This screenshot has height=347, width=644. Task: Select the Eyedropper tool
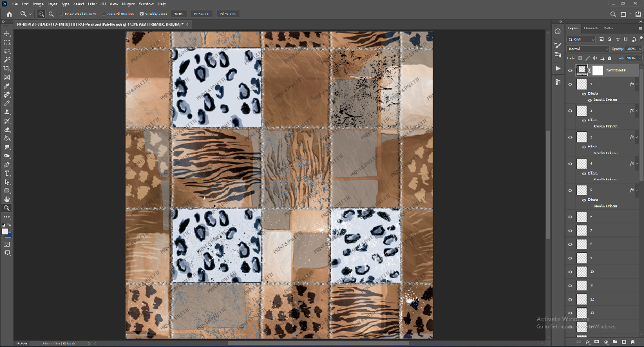click(6, 86)
